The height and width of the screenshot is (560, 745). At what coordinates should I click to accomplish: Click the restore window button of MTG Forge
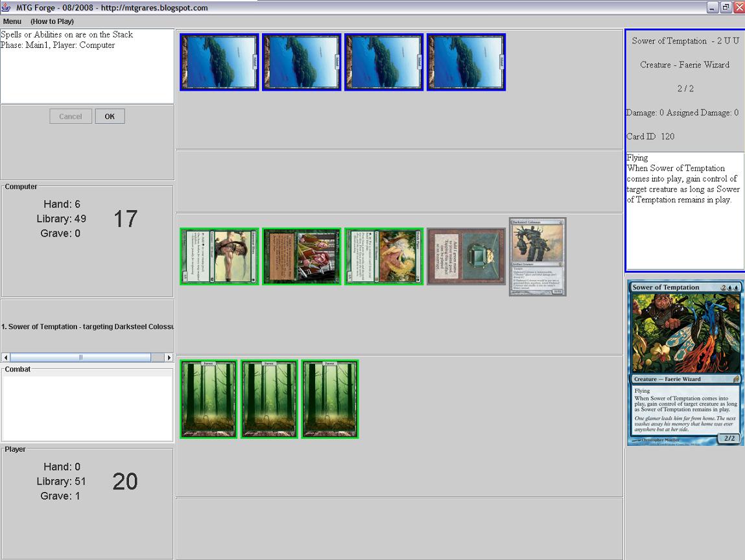tap(726, 8)
